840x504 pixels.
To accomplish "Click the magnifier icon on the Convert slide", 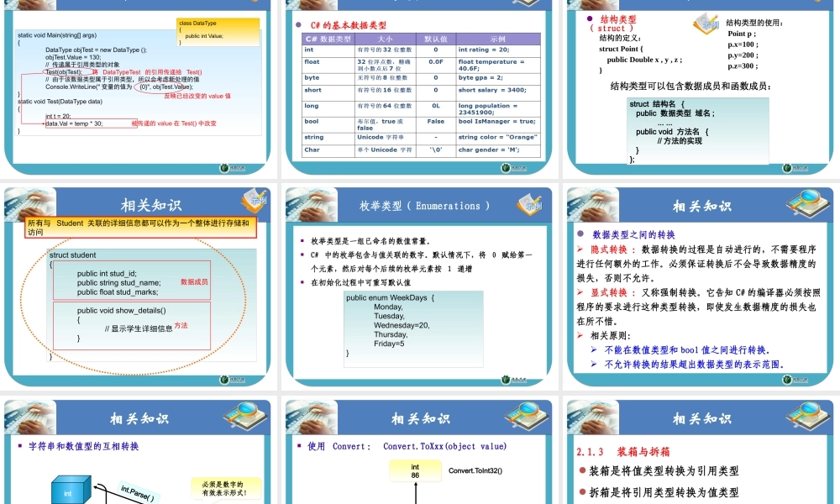I will (528, 417).
